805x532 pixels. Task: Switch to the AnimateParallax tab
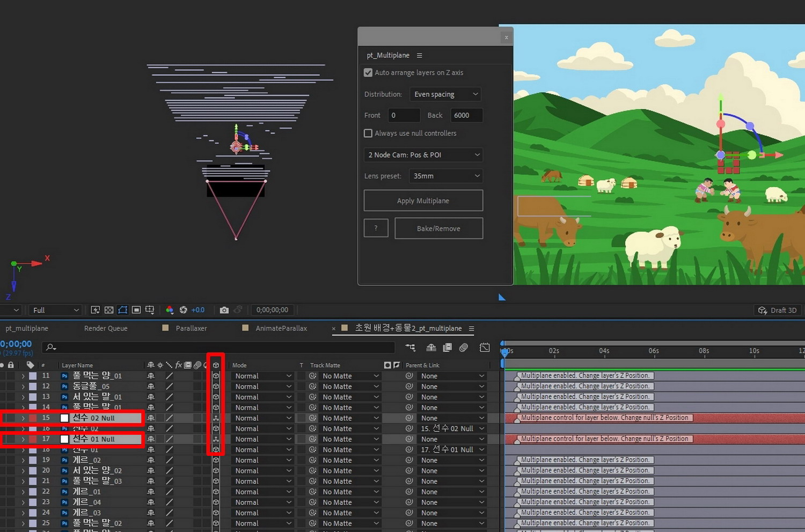pos(281,328)
